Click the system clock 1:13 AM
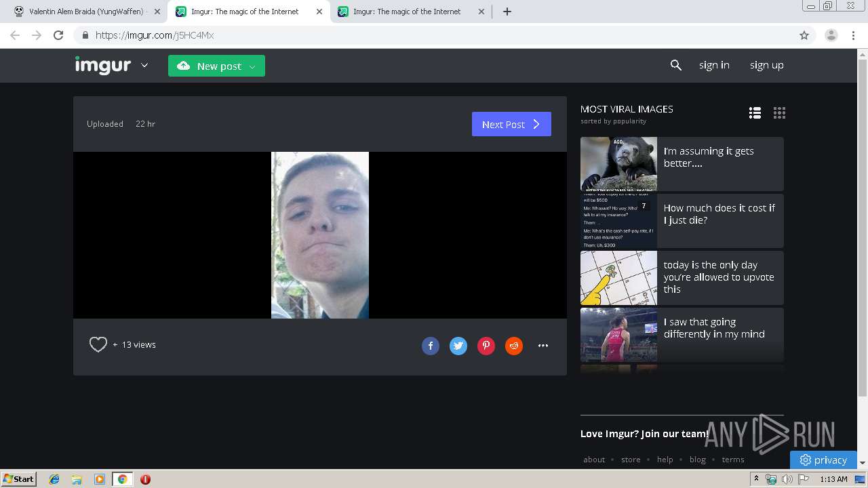The width and height of the screenshot is (868, 488). coord(833,479)
